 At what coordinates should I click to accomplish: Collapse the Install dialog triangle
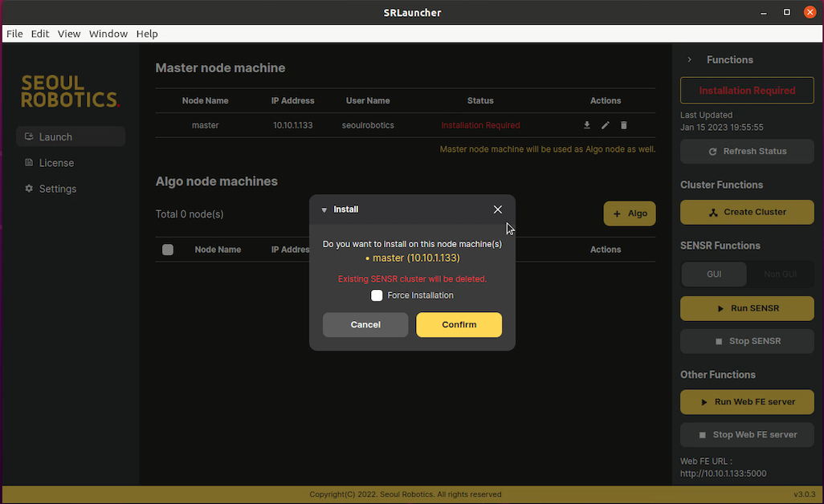click(324, 209)
